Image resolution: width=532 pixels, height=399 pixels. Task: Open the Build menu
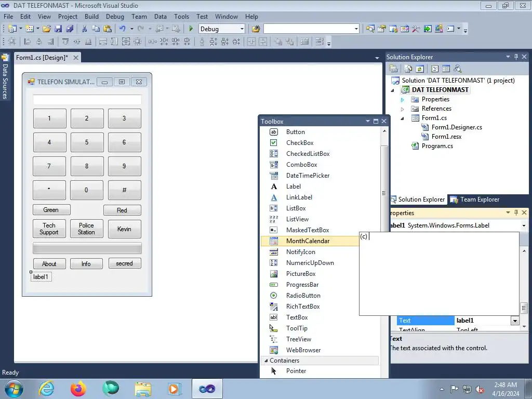(91, 16)
